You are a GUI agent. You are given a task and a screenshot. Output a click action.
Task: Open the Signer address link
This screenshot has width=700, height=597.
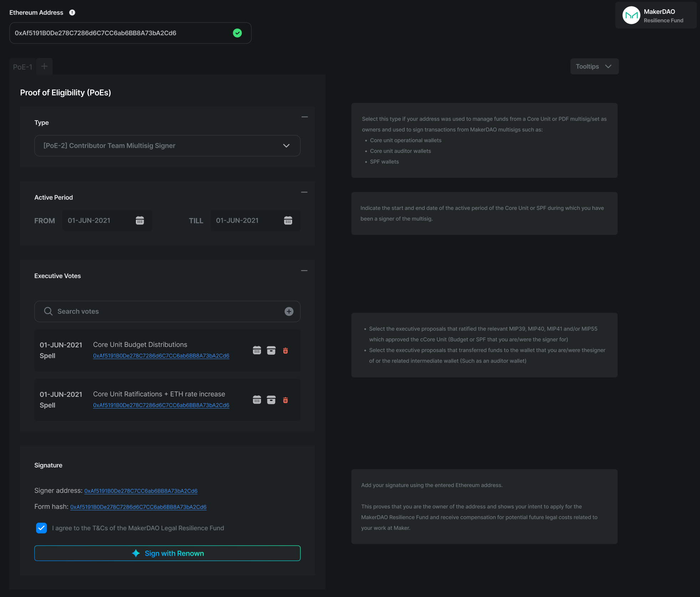(x=141, y=491)
